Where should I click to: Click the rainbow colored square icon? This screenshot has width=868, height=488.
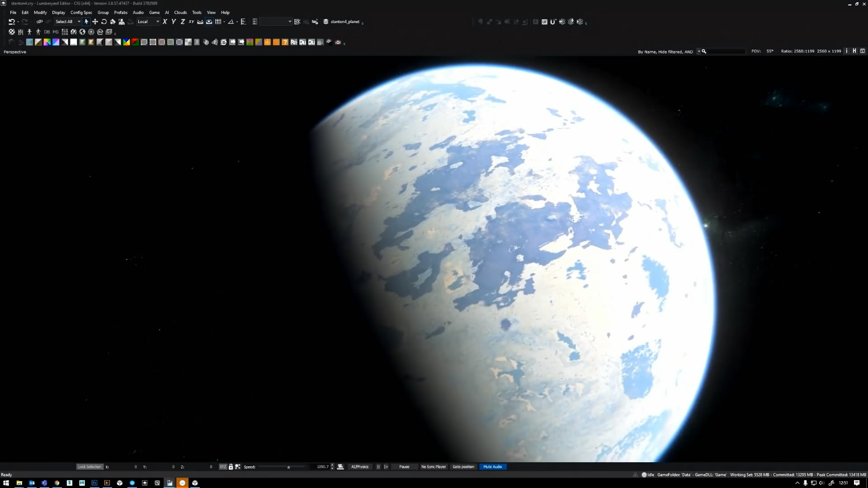click(47, 42)
